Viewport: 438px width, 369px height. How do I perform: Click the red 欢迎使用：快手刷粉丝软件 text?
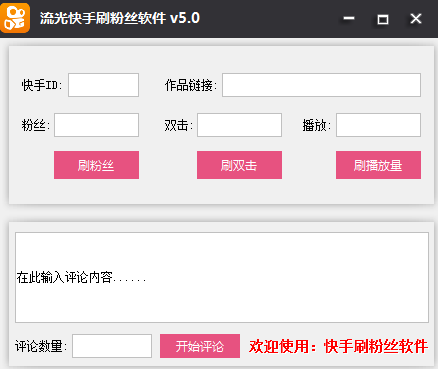pos(338,346)
